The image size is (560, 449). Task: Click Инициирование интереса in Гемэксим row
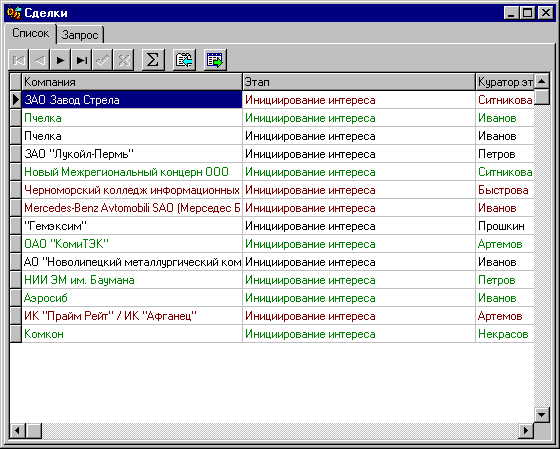[x=359, y=226]
